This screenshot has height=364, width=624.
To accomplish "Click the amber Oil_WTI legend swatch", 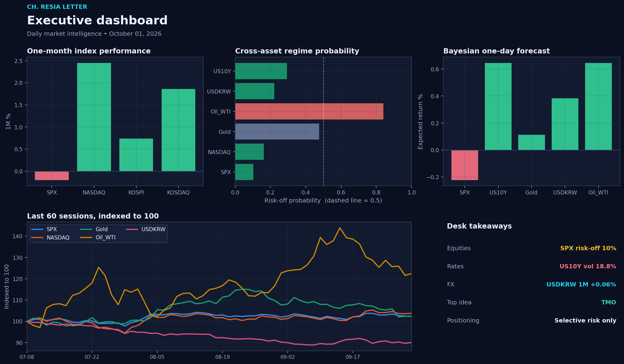I will 86,238.
